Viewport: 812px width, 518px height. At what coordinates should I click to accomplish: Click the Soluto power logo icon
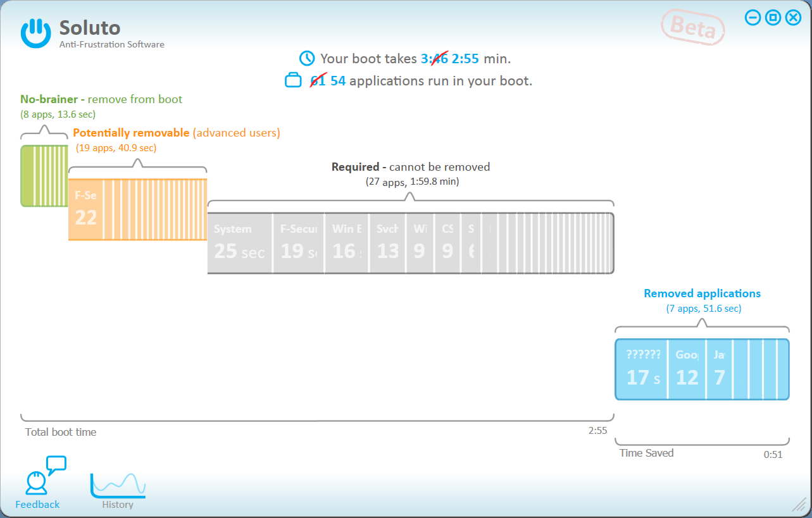[x=35, y=34]
